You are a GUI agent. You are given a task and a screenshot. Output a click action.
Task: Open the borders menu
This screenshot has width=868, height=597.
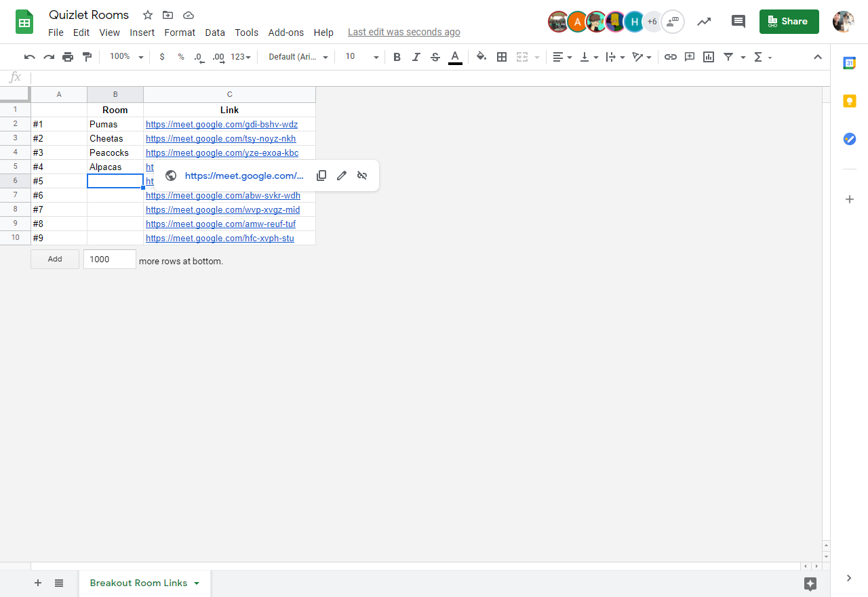502,57
